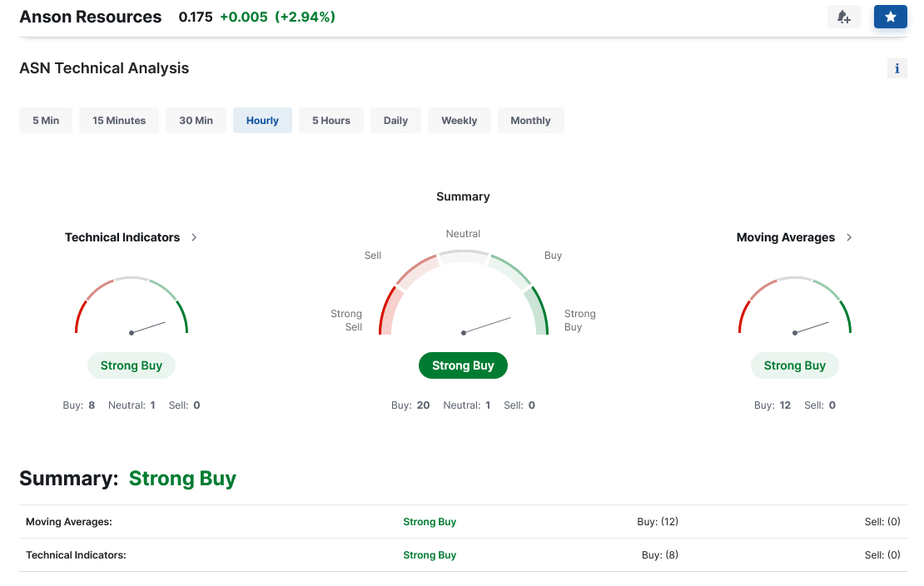Click Buy: (12) in the Moving Averages row
The image size is (924, 586).
coord(658,522)
